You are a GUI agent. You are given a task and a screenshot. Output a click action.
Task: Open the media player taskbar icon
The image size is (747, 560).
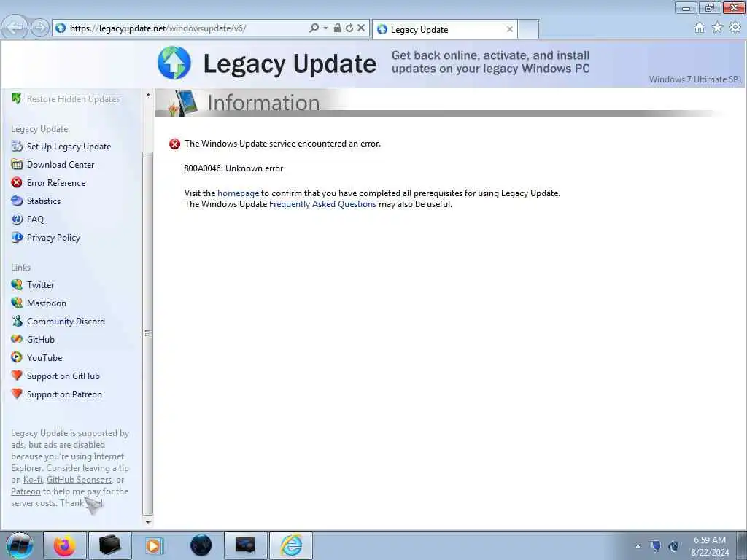[153, 545]
